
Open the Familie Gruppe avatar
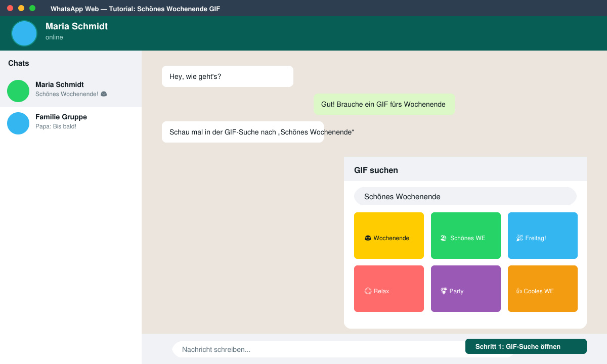[x=18, y=123]
